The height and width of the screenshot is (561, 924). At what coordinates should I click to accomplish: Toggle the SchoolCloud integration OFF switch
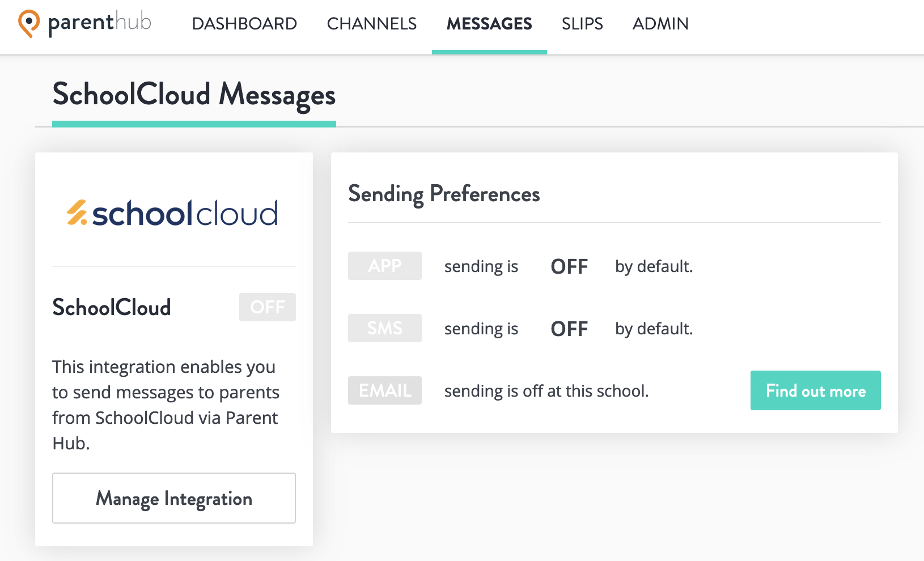click(267, 307)
